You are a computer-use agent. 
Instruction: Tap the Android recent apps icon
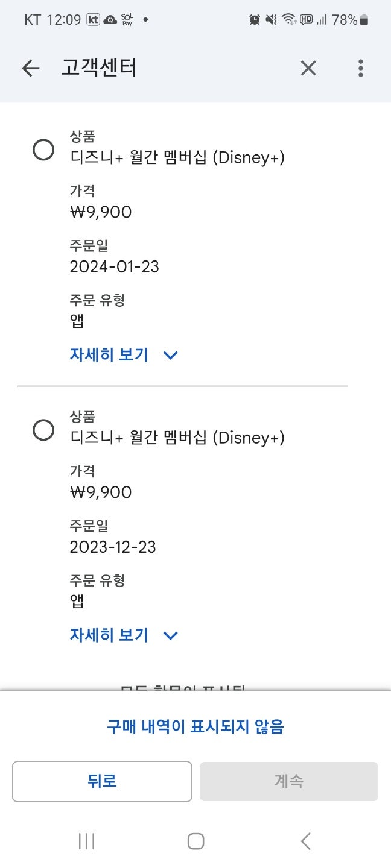coord(87,841)
